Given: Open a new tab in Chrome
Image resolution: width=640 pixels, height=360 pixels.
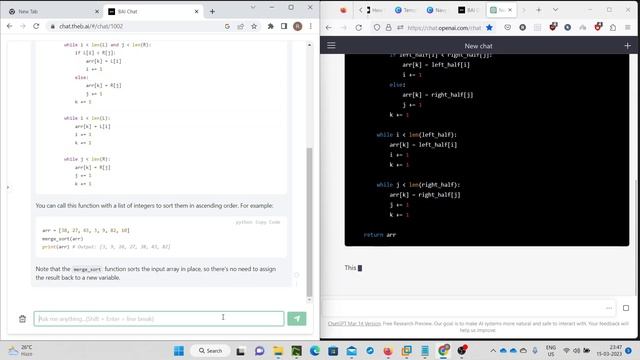Looking at the screenshot, I should [212, 11].
